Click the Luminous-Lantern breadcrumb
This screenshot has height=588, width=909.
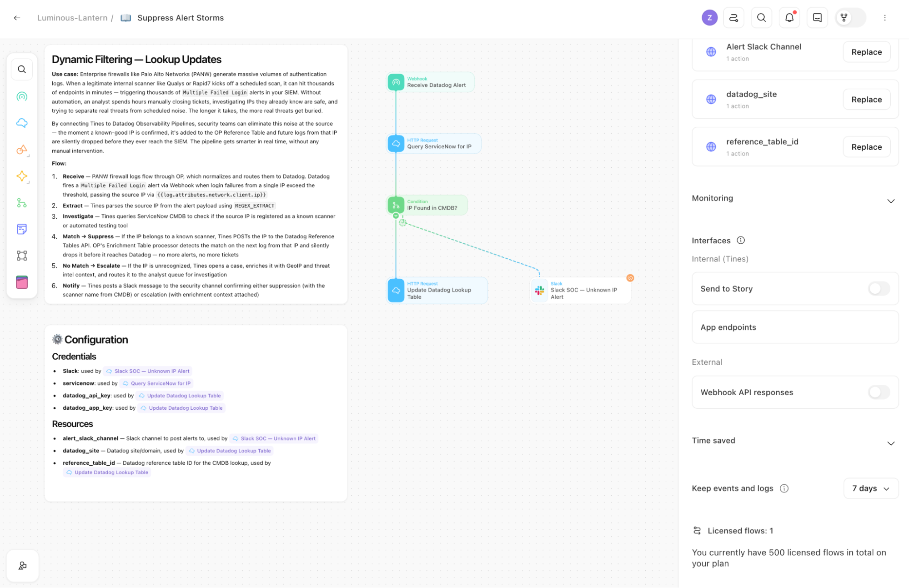point(72,18)
